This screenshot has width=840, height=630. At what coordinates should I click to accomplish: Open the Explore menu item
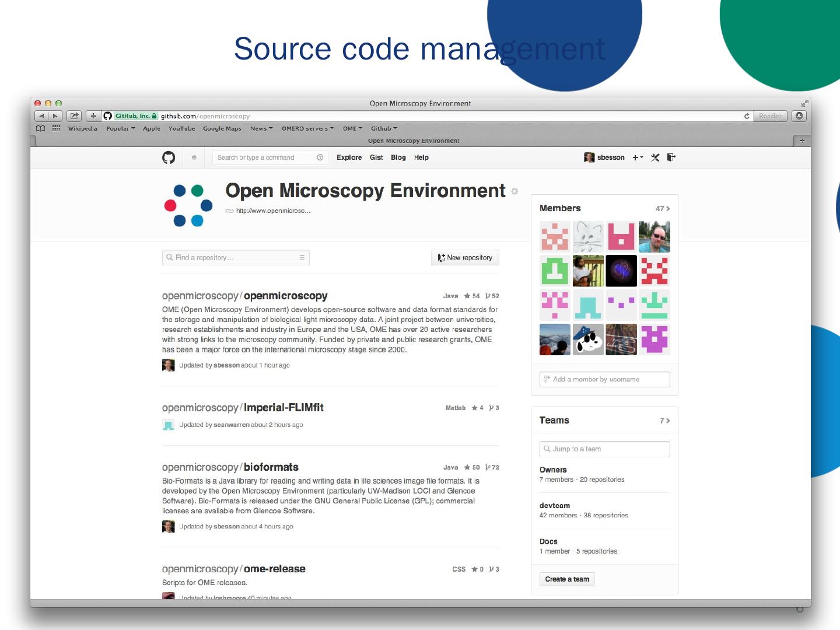point(349,157)
